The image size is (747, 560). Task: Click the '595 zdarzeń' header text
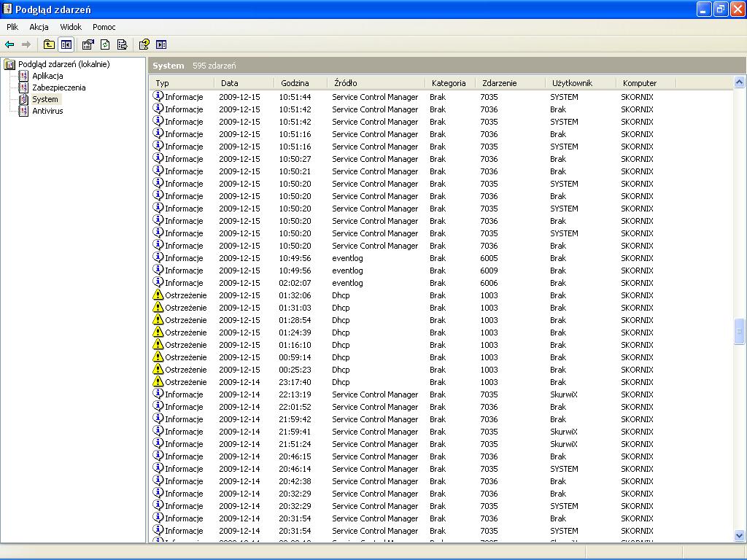point(214,66)
